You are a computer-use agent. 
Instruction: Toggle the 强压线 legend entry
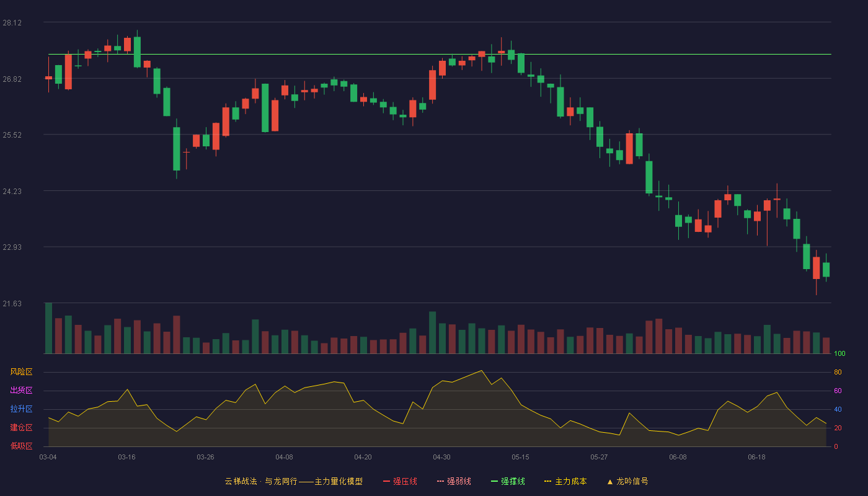[x=400, y=481]
